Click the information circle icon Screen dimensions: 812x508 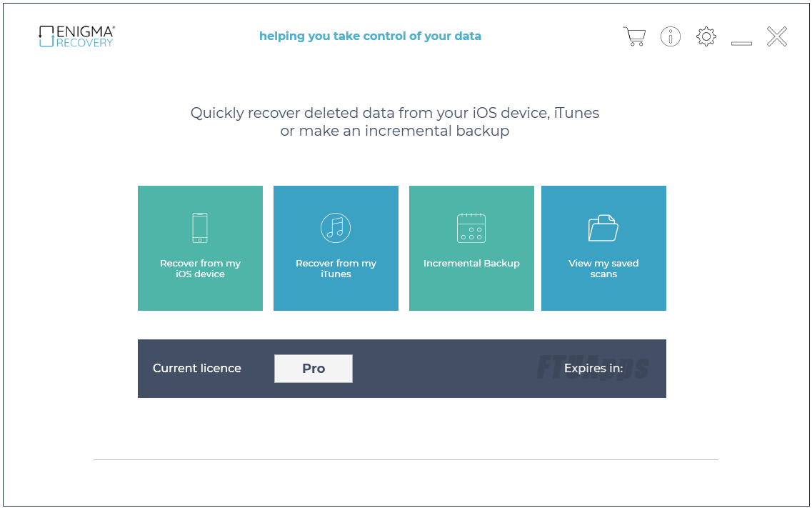coord(670,36)
